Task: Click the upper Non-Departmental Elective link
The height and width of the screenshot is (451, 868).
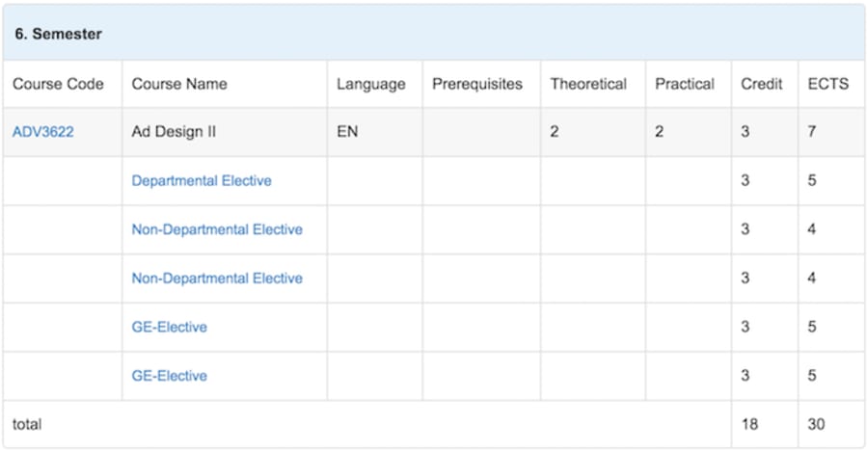Action: 217,229
